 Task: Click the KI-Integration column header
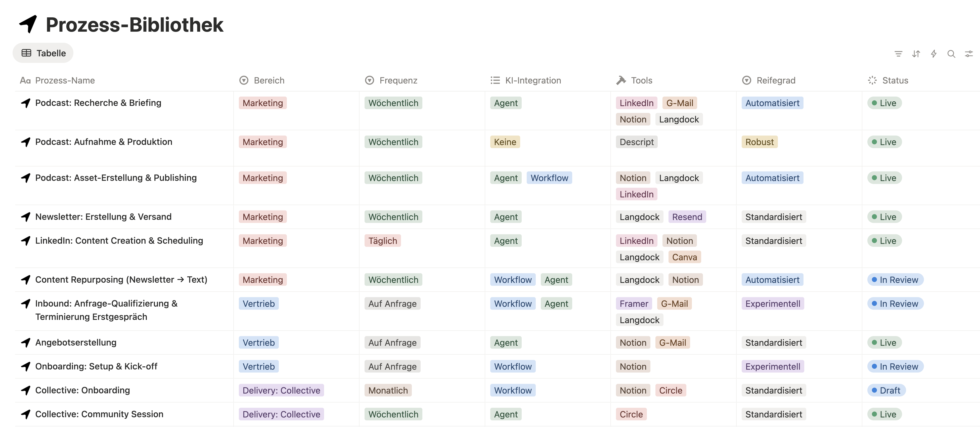click(x=532, y=80)
